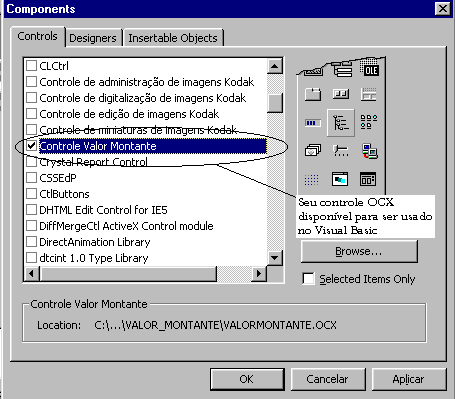The height and width of the screenshot is (399, 455).
Task: Check the CtlButtons checkbox
Action: point(31,194)
